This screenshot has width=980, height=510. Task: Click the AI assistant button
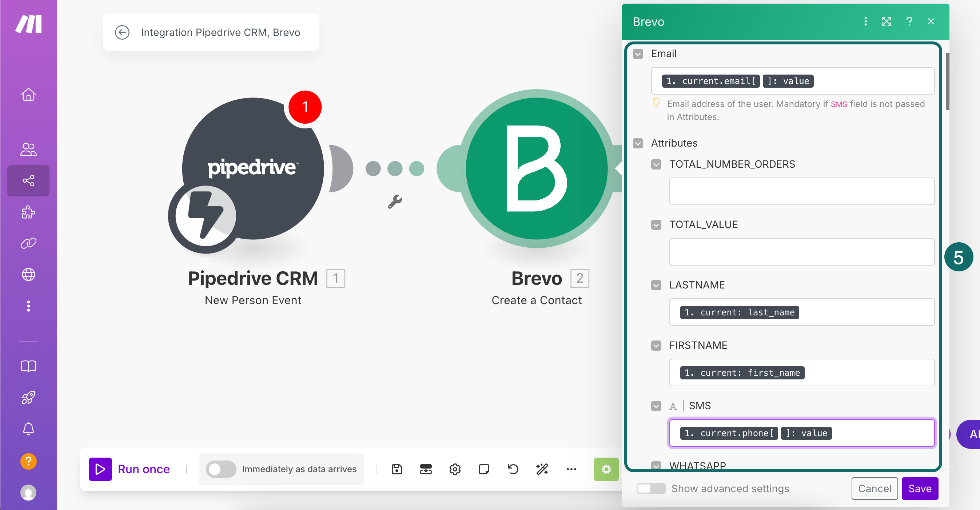point(969,434)
